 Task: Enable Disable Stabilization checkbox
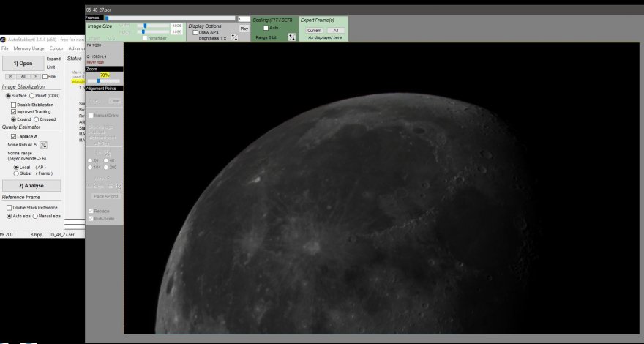[x=14, y=105]
